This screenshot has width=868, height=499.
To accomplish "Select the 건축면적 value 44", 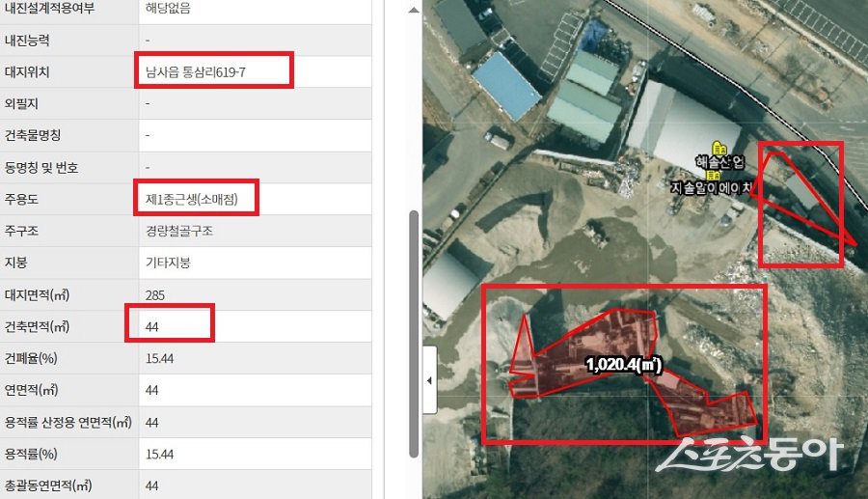I will [152, 327].
